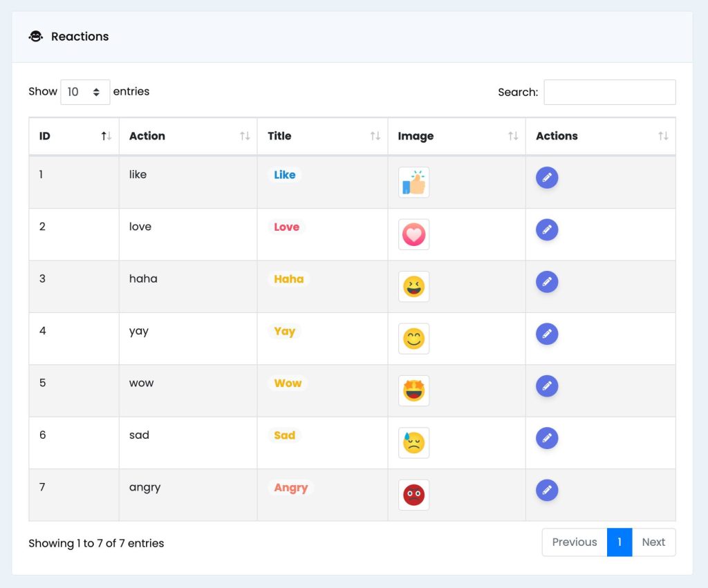The image size is (708, 588).
Task: Focus the Search input field
Action: coord(610,92)
